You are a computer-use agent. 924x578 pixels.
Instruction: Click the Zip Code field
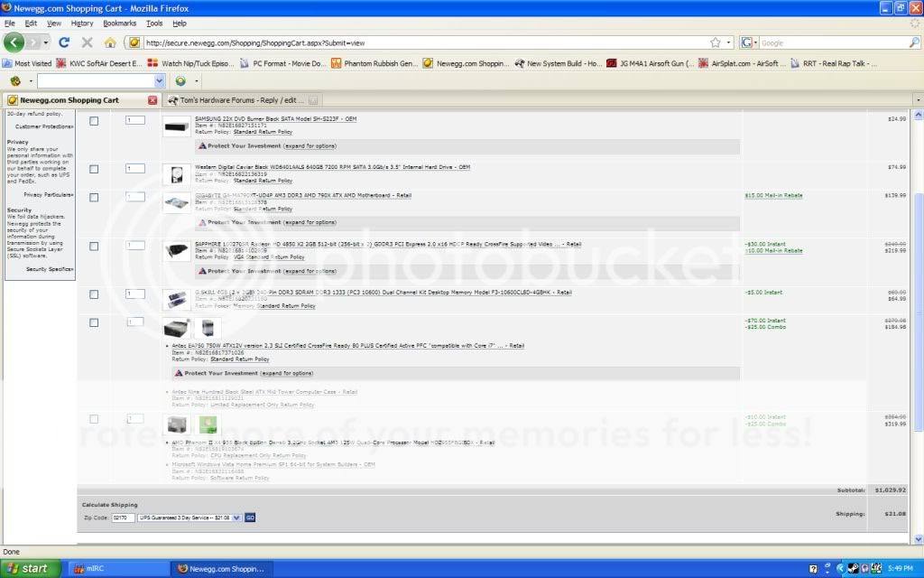pos(123,517)
